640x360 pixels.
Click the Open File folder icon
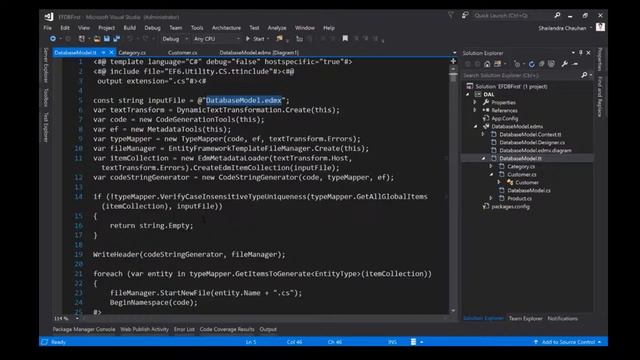pos(97,39)
